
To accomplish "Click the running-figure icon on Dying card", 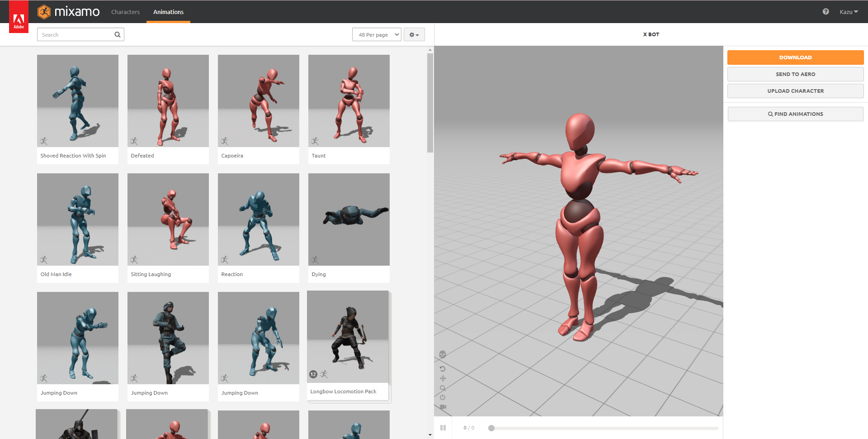I will (315, 260).
